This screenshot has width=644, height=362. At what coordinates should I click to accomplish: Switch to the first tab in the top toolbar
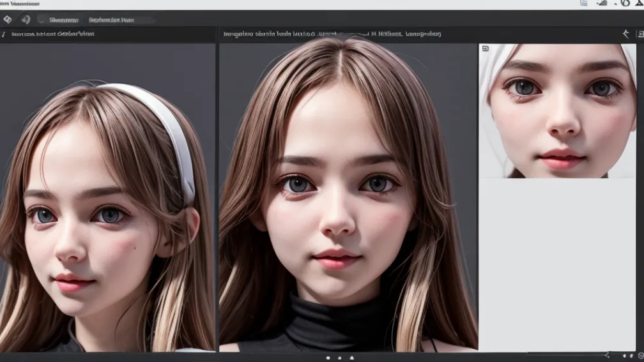pos(63,20)
